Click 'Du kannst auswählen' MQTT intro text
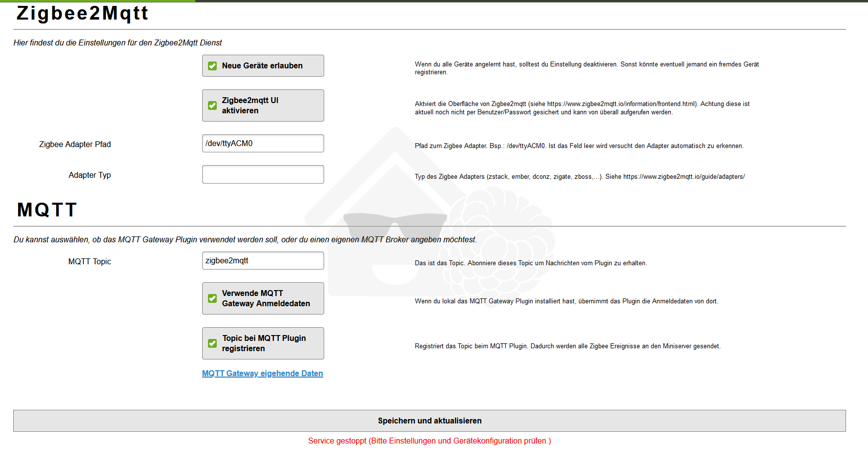The image size is (868, 464). [x=245, y=240]
